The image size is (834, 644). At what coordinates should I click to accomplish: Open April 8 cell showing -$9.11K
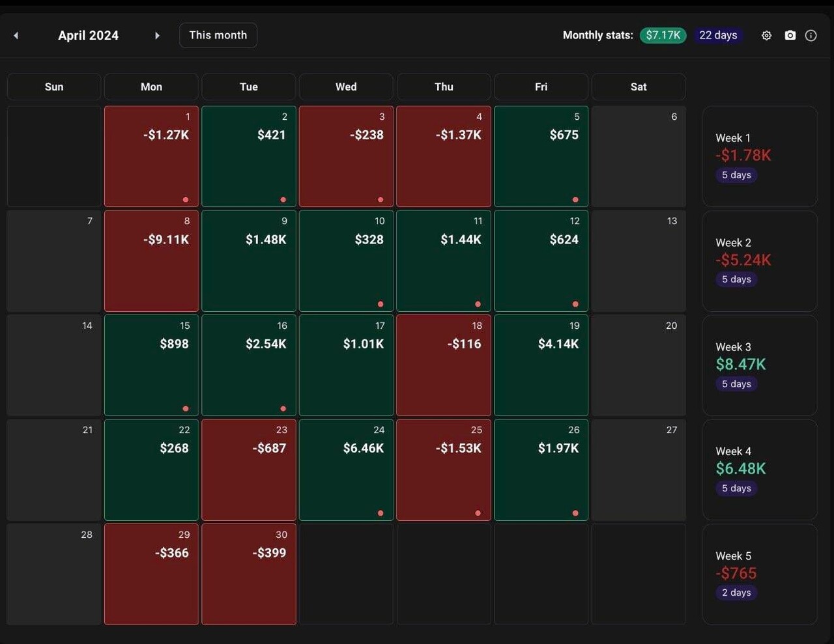pyautogui.click(x=151, y=261)
